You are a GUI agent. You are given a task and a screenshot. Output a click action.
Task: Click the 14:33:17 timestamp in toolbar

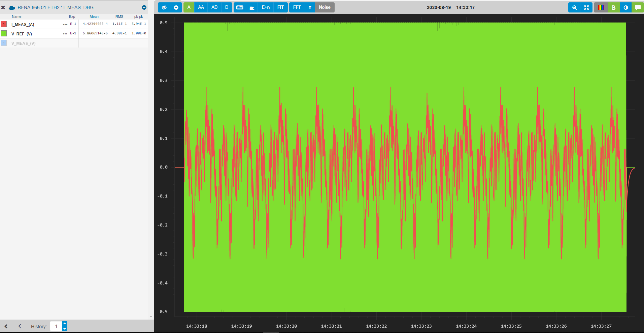(465, 7)
